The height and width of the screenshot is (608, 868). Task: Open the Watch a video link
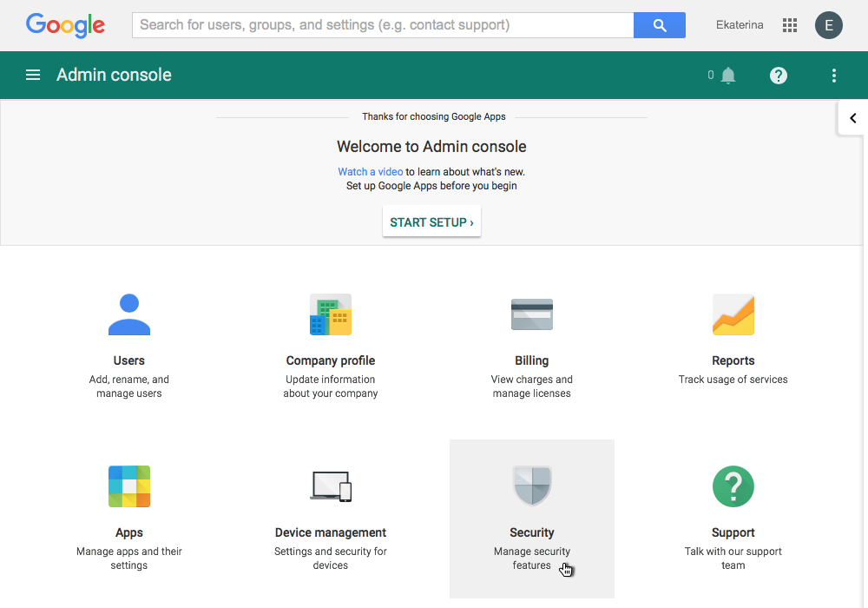point(370,171)
